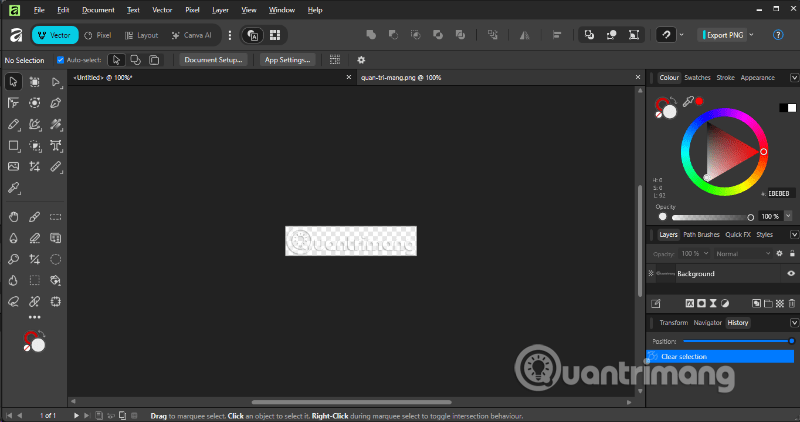Viewport: 800px width, 422px height.
Task: Open layer cog settings in Layers panel
Action: (779, 254)
